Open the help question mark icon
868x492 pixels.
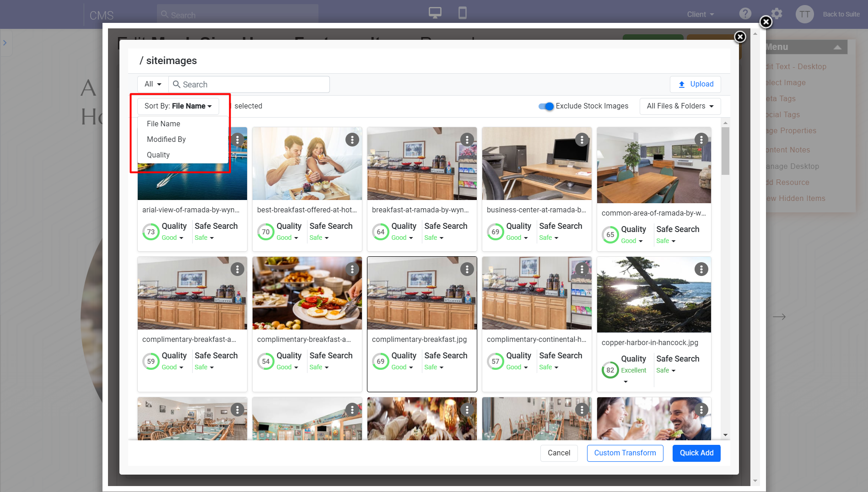pyautogui.click(x=745, y=14)
